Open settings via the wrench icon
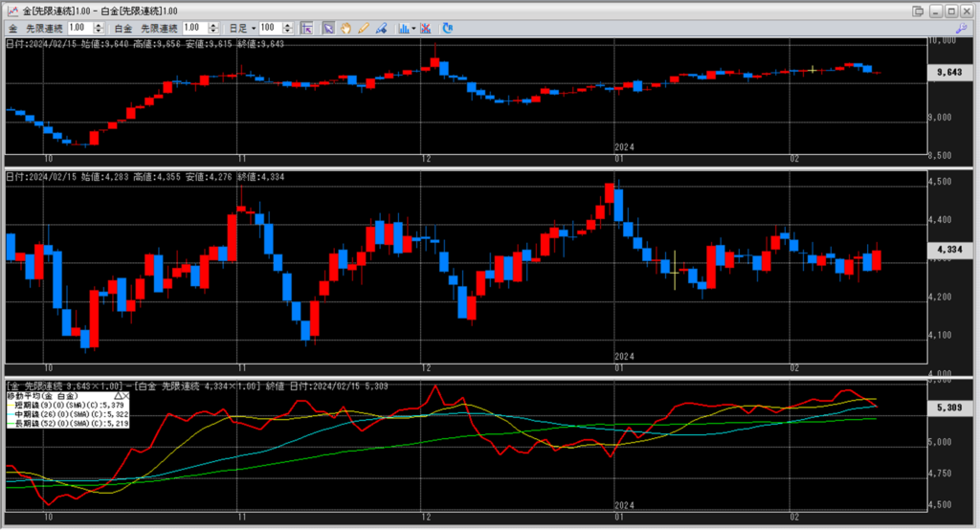Screen dimensions: 980x530 [961, 29]
